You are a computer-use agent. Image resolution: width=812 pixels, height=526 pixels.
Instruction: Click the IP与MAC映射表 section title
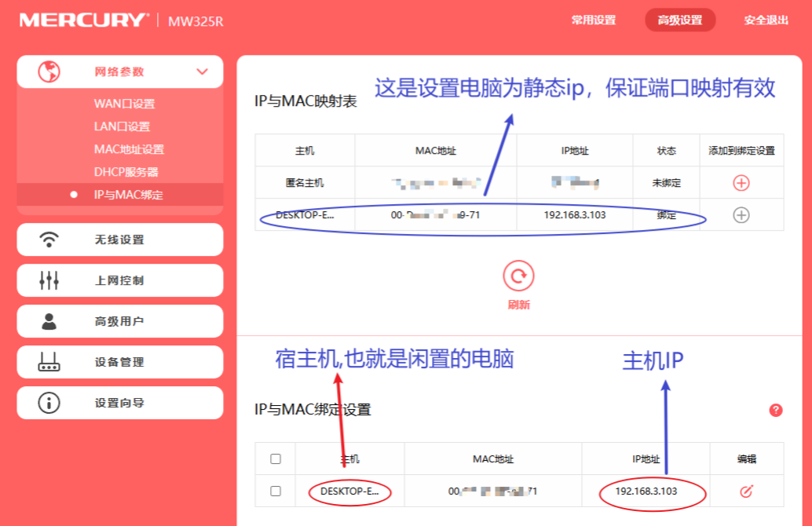305,101
